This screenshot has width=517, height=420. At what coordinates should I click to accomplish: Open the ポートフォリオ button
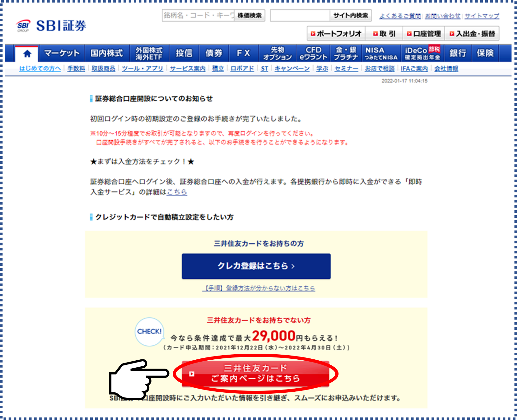tap(336, 34)
